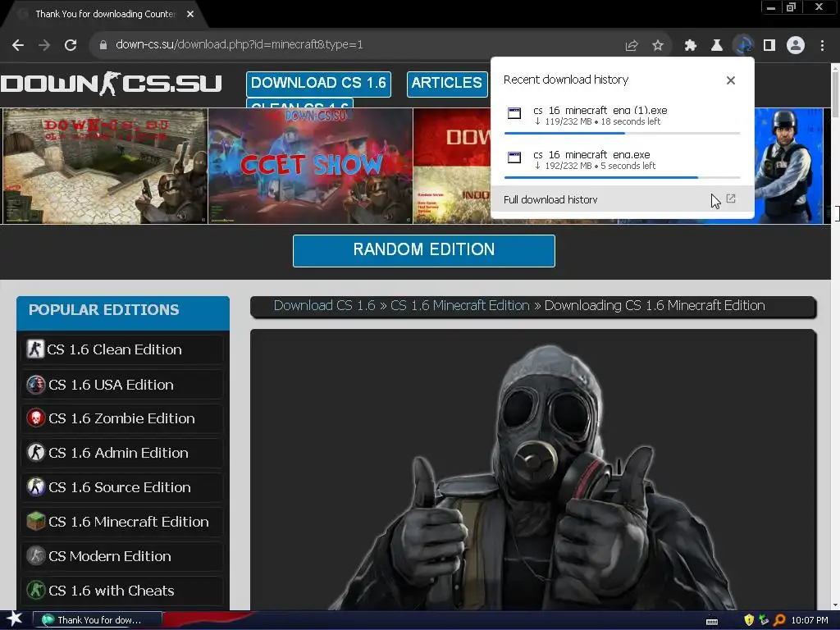The height and width of the screenshot is (630, 840).
Task: Bookmark this page with the star
Action: click(x=658, y=46)
